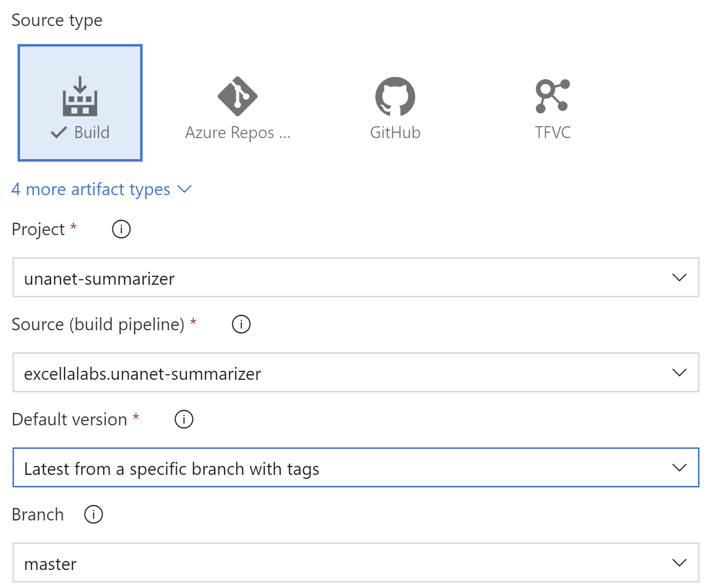
Task: Select the TFVC source type icon
Action: [x=552, y=96]
